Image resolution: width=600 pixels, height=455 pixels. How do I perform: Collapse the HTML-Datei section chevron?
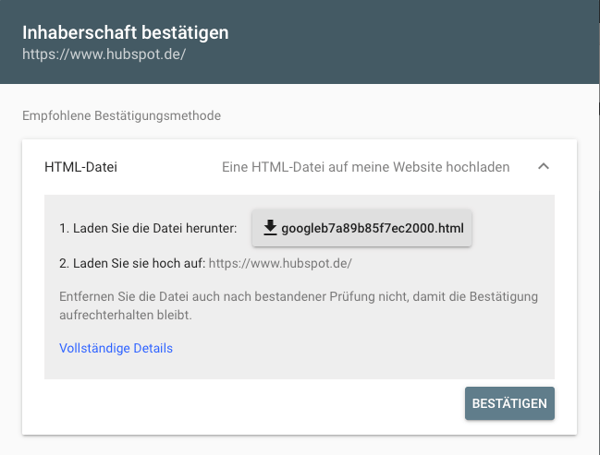coord(543,166)
